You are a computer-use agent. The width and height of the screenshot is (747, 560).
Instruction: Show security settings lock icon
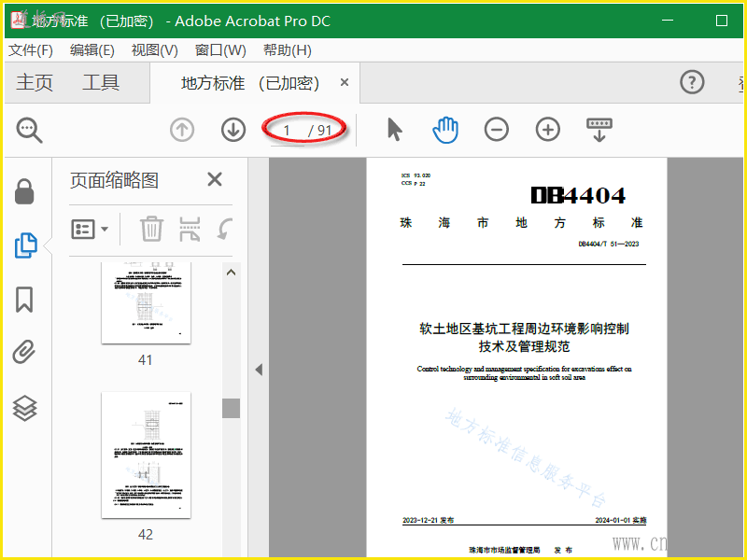pos(24,191)
